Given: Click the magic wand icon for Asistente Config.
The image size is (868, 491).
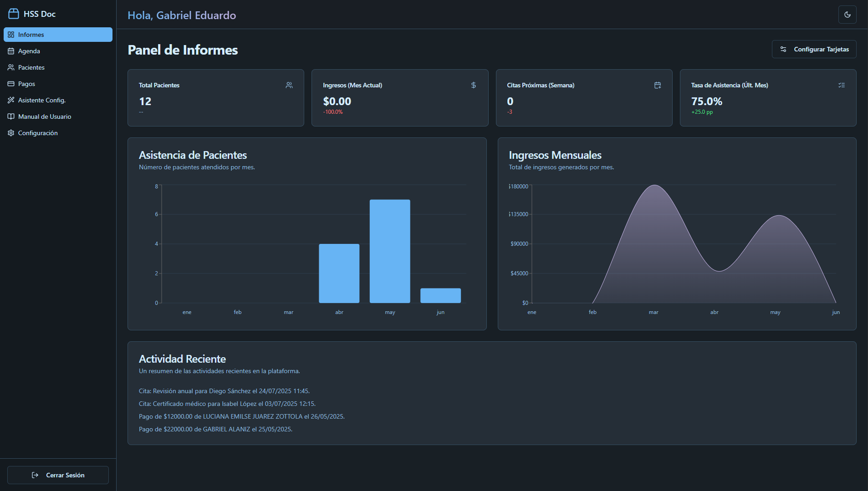Looking at the screenshot, I should click(11, 100).
